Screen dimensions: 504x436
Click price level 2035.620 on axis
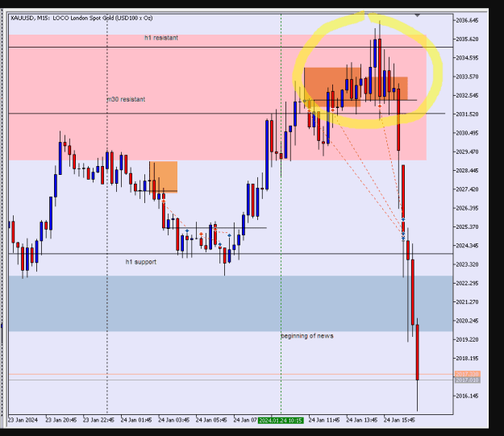point(467,39)
